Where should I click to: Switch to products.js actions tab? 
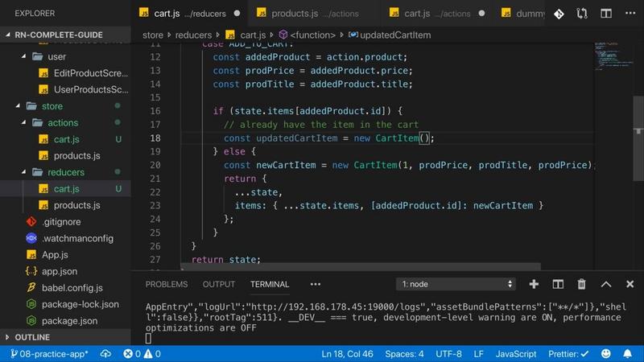[314, 14]
